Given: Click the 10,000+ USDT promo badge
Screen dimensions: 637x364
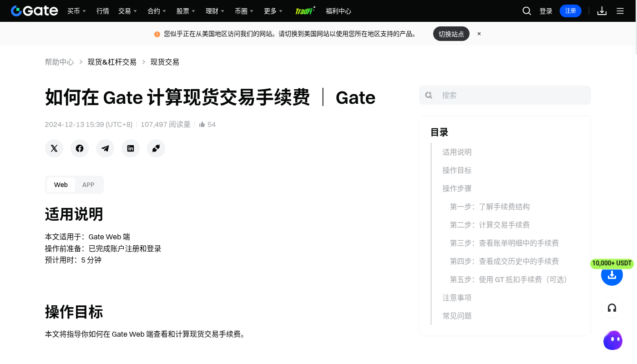Looking at the screenshot, I should 612,263.
